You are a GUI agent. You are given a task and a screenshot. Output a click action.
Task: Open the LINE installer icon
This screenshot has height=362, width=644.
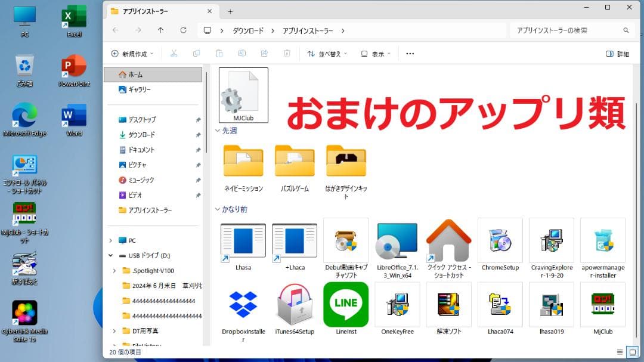tap(346, 304)
